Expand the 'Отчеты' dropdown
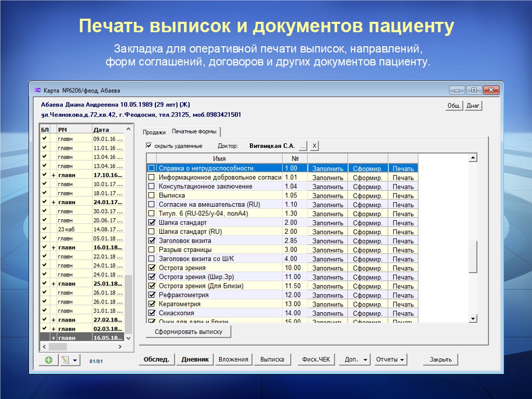The width and height of the screenshot is (532, 399). click(x=391, y=360)
